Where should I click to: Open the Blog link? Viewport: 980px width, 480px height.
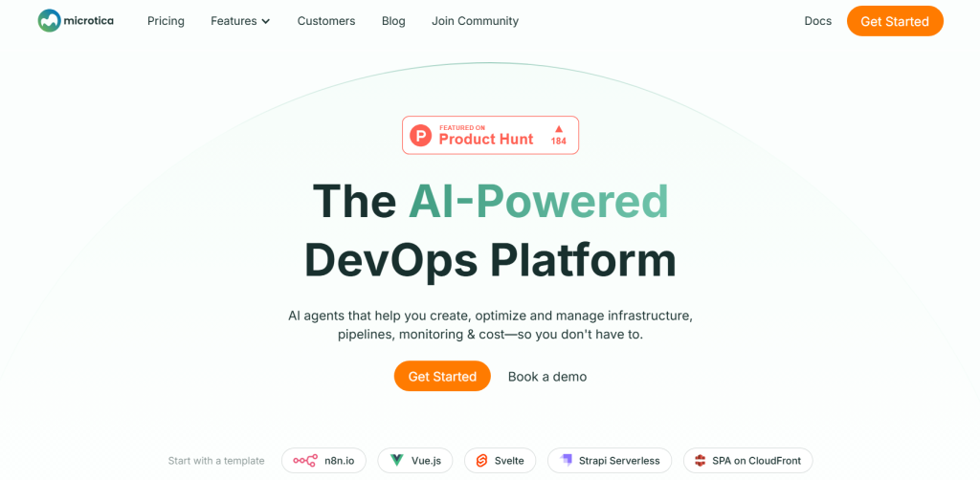[393, 21]
